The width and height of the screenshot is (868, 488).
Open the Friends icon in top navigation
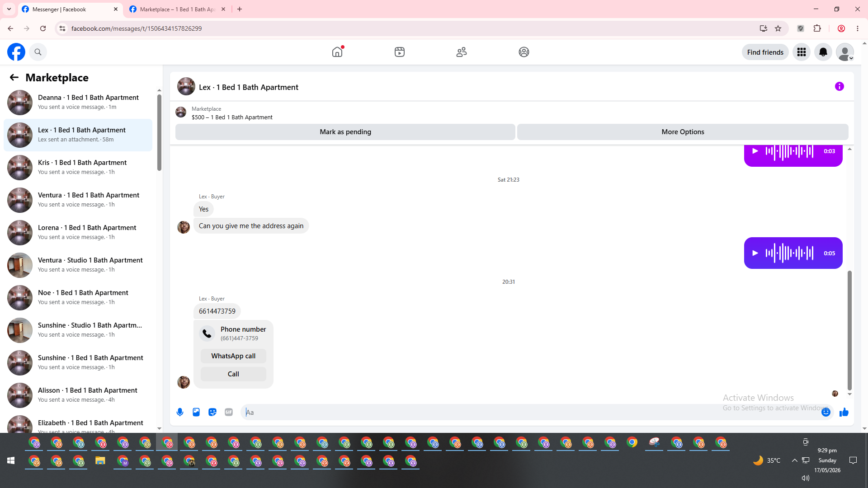click(x=462, y=52)
